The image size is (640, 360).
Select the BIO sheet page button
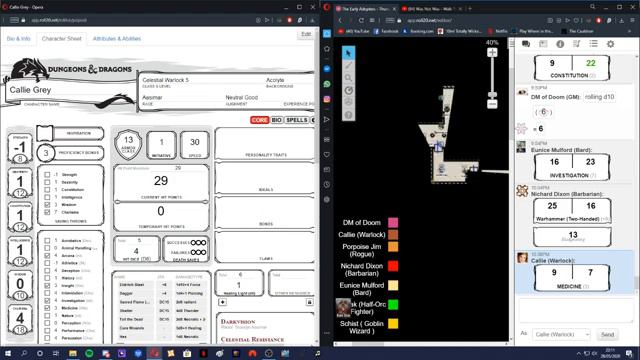(277, 120)
